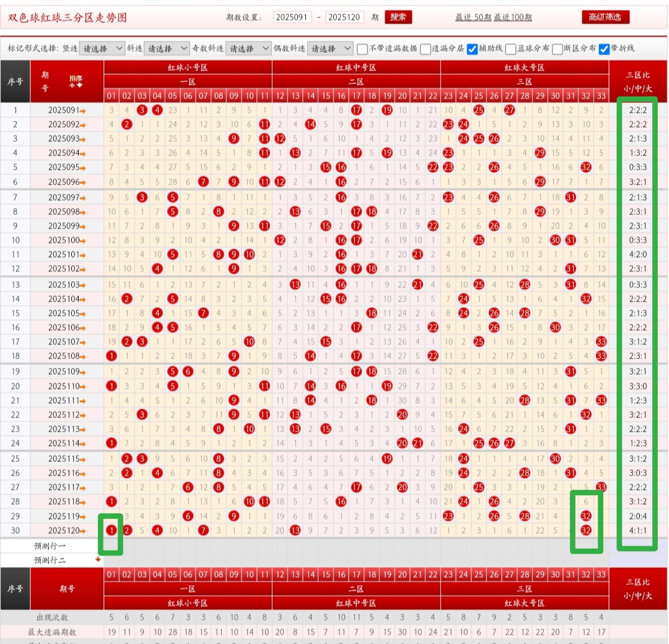669x644 pixels.
Task: Show the 最近100期 results
Action: (513, 17)
